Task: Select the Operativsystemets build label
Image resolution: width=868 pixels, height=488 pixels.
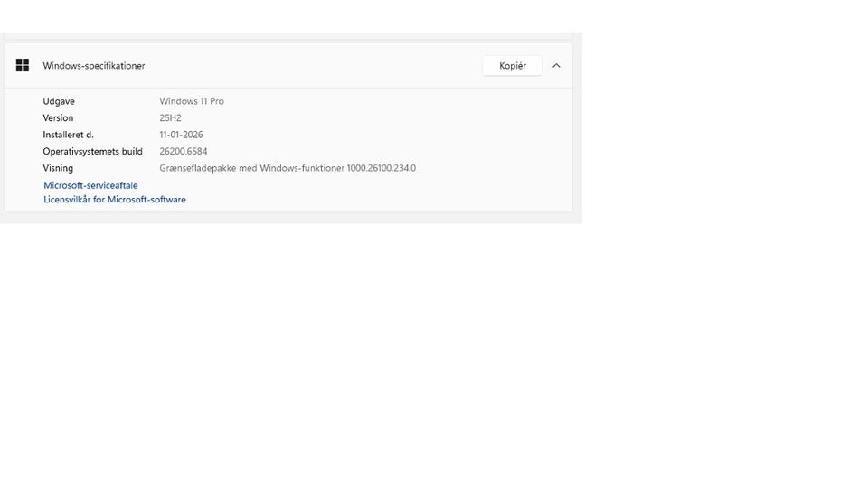Action: (92, 151)
